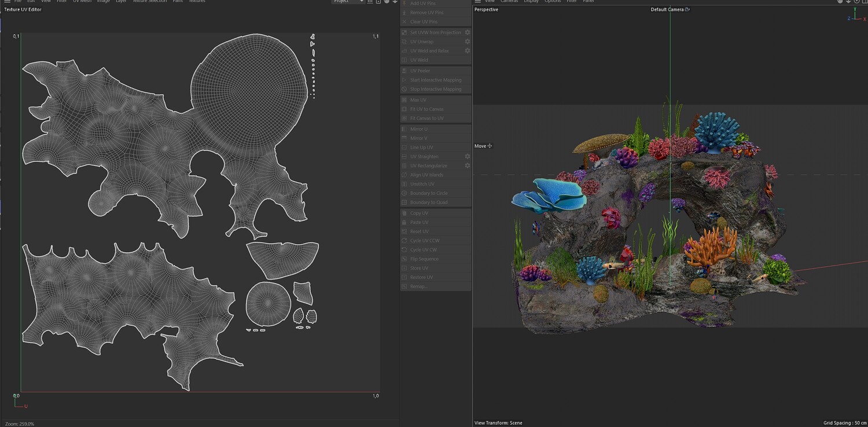This screenshot has width=868, height=427.
Task: Convert Boundary to Quad
Action: click(436, 203)
